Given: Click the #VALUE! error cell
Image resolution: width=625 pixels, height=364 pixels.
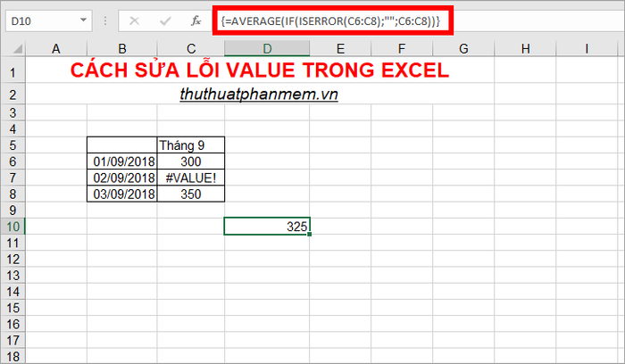Looking at the screenshot, I should tap(191, 178).
